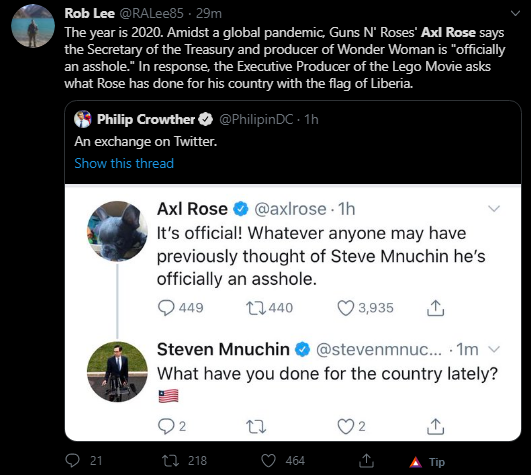Open the Axl Rose tweet options chevron
531x475 pixels.
494,209
